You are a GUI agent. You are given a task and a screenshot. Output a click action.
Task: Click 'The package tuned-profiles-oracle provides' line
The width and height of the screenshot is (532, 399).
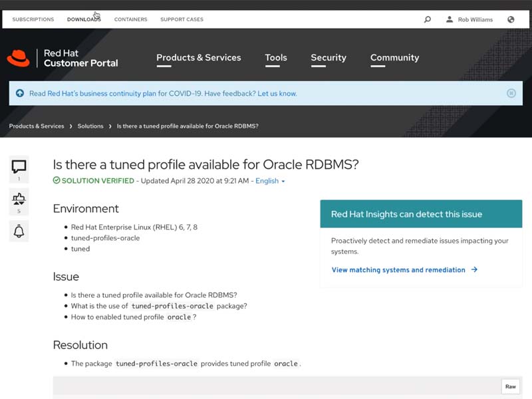[186, 364]
